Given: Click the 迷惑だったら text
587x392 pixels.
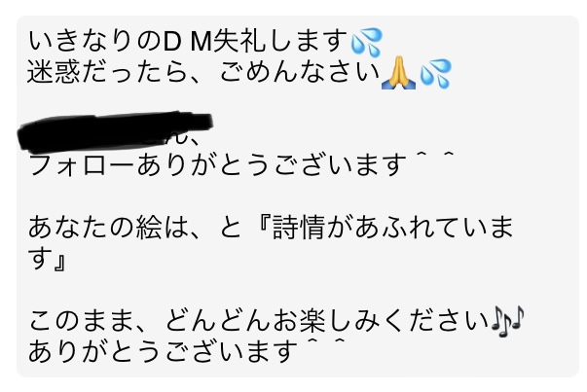Looking at the screenshot, I should 107,71.
